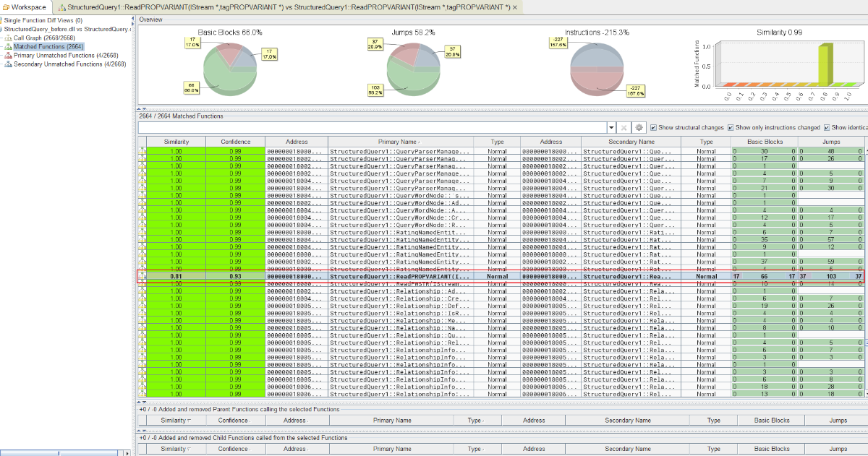Select Matched Functions (2664) tree item
868x456 pixels.
pos(49,46)
